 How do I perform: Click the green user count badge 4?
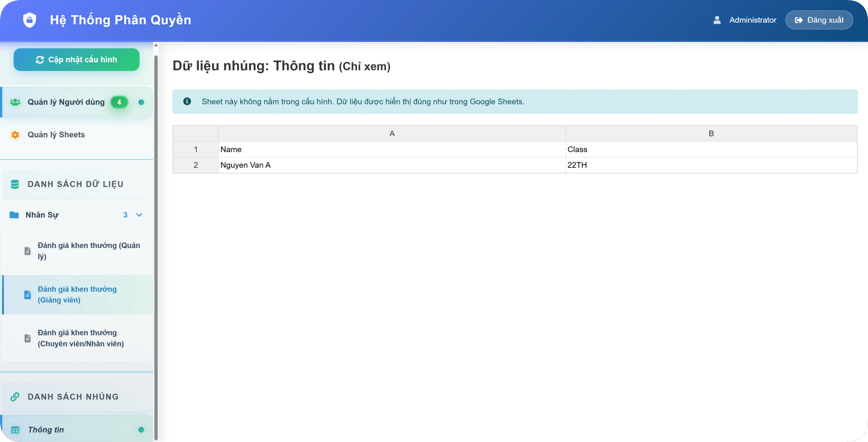tap(119, 102)
